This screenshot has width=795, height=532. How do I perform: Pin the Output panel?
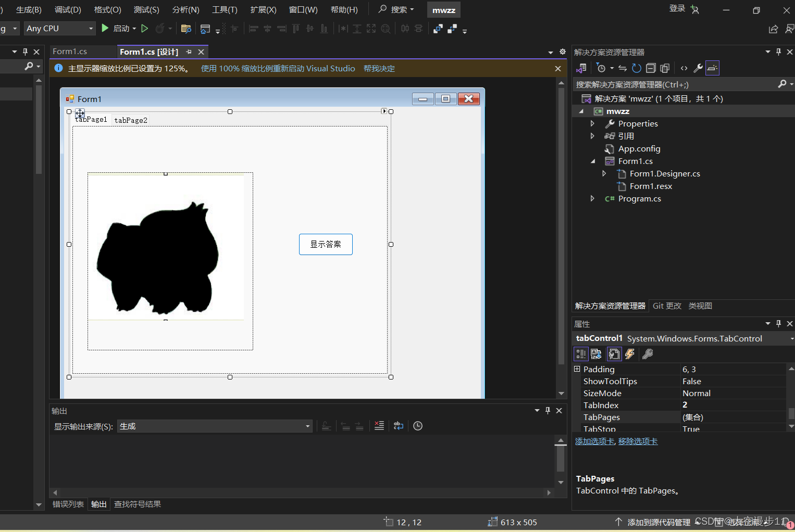coord(548,410)
